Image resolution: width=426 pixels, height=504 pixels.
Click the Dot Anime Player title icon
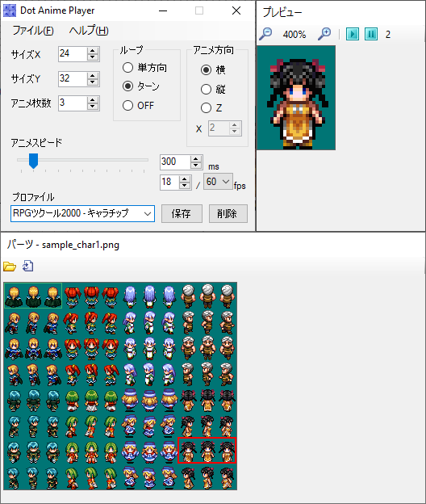10,10
